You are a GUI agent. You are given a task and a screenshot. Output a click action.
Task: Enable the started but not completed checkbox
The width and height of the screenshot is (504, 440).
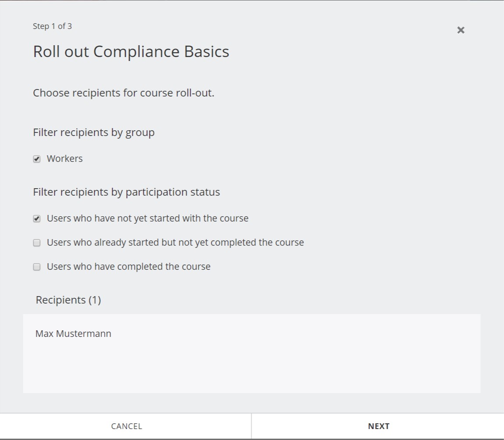pyautogui.click(x=37, y=243)
